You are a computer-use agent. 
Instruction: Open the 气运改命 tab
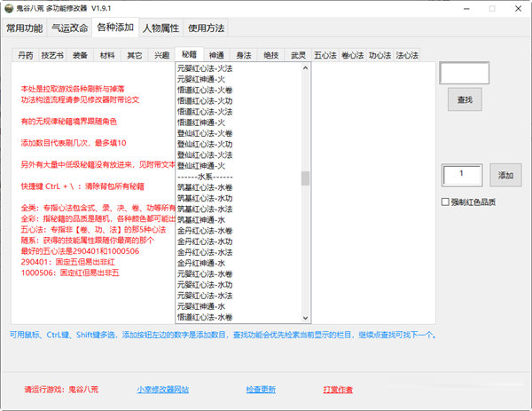click(68, 28)
